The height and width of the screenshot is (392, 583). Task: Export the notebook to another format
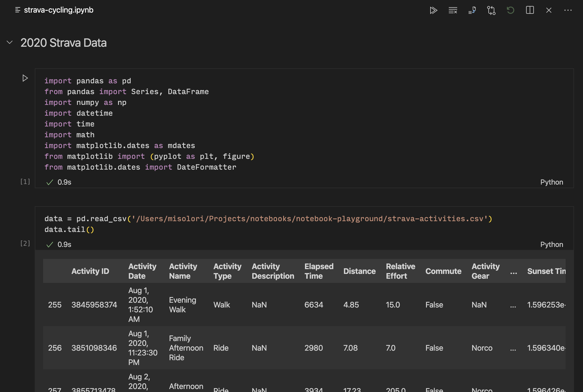[x=472, y=10]
